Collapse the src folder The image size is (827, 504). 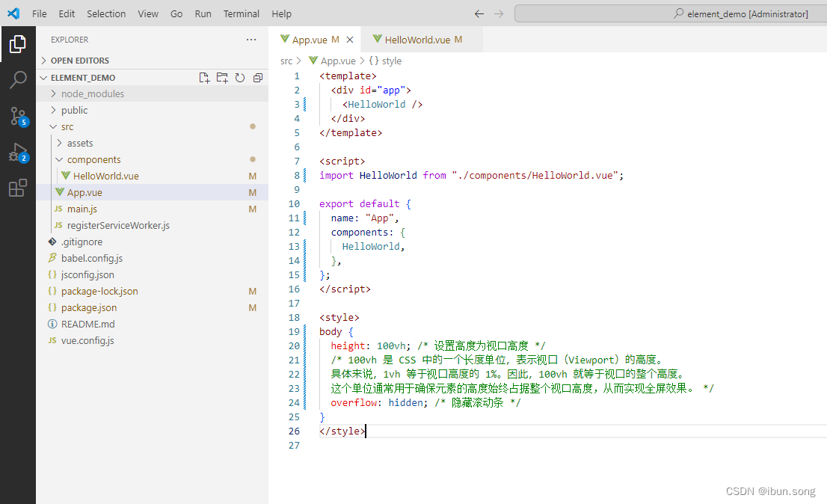pos(152,126)
